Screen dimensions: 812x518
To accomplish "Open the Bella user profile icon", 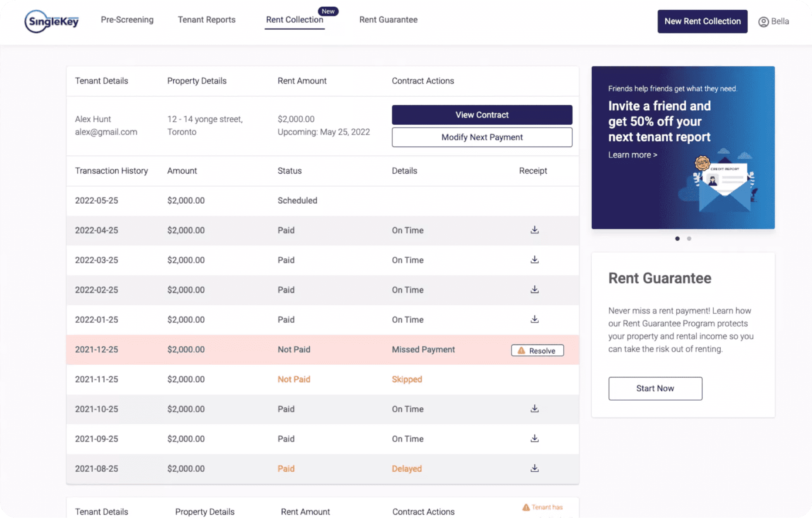I will pyautogui.click(x=763, y=21).
